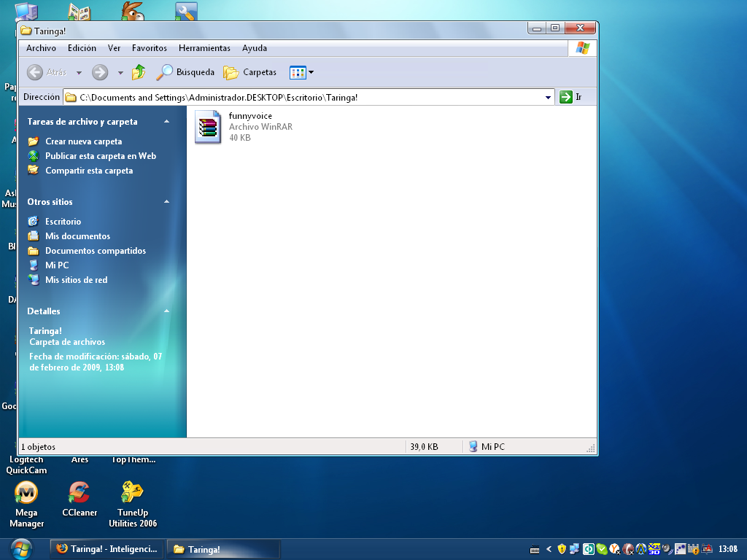Click the Crear nueva carpeta folder icon

(34, 141)
